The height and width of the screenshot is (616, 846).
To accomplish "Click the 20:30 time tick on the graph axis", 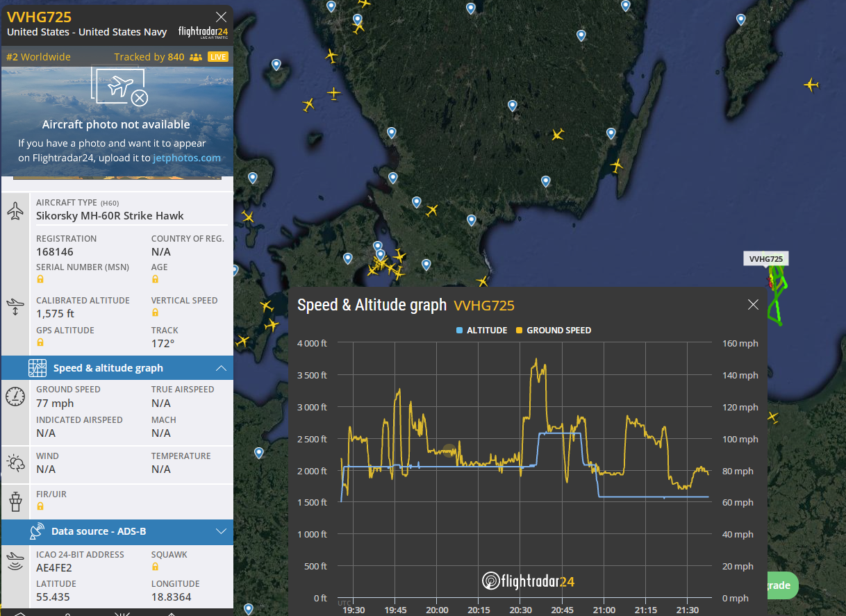I will click(520, 610).
